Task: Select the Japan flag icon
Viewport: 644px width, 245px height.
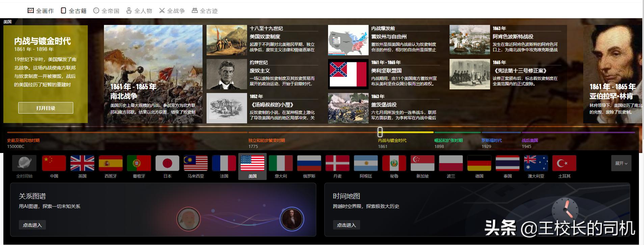Action: pyautogui.click(x=167, y=163)
